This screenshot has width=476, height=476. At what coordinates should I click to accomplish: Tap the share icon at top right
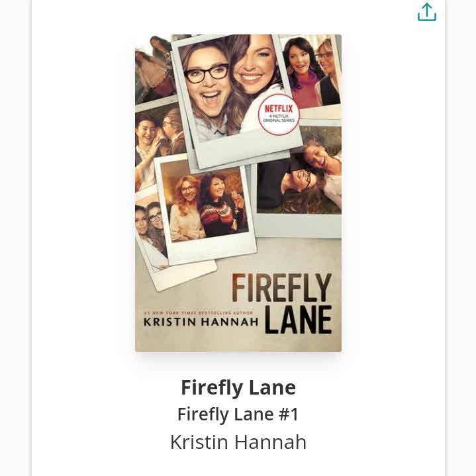pyautogui.click(x=427, y=12)
